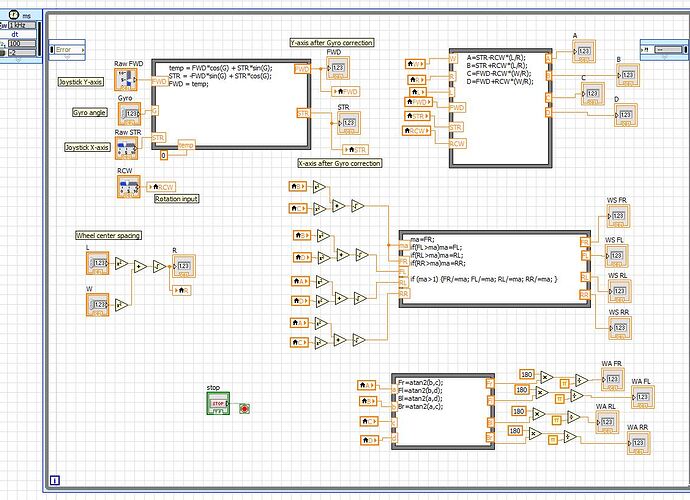Select the RCW slider control terminal

tap(128, 187)
